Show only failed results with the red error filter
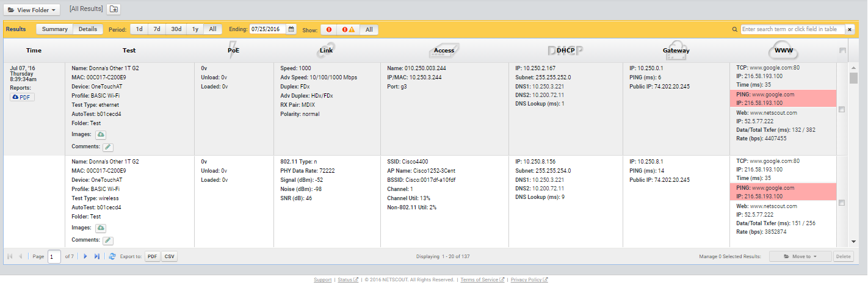Image resolution: width=868 pixels, height=285 pixels. tap(329, 29)
